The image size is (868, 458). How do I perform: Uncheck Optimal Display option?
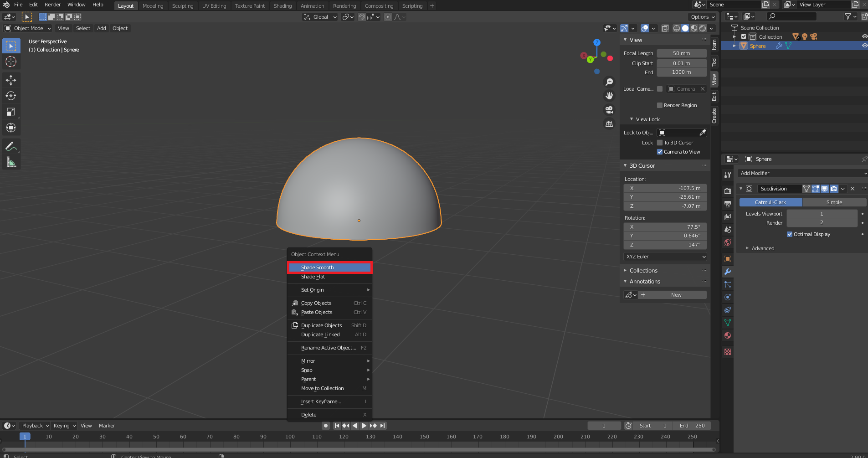click(x=790, y=234)
